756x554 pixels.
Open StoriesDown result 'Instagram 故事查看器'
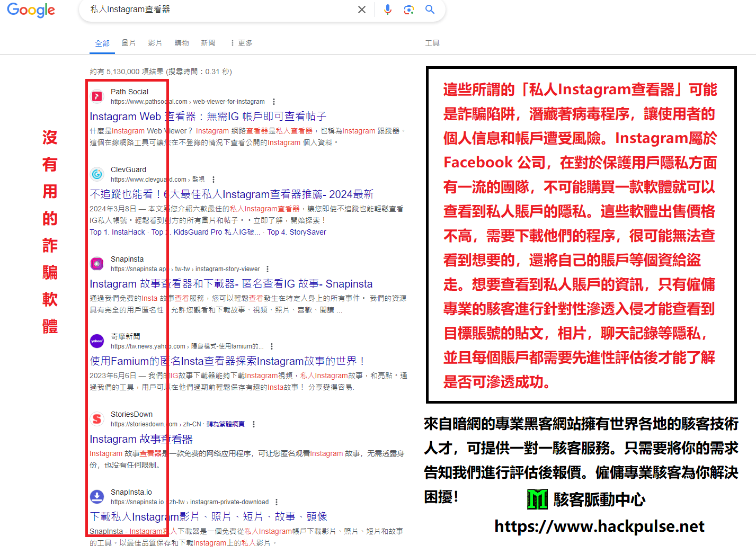[x=141, y=439]
